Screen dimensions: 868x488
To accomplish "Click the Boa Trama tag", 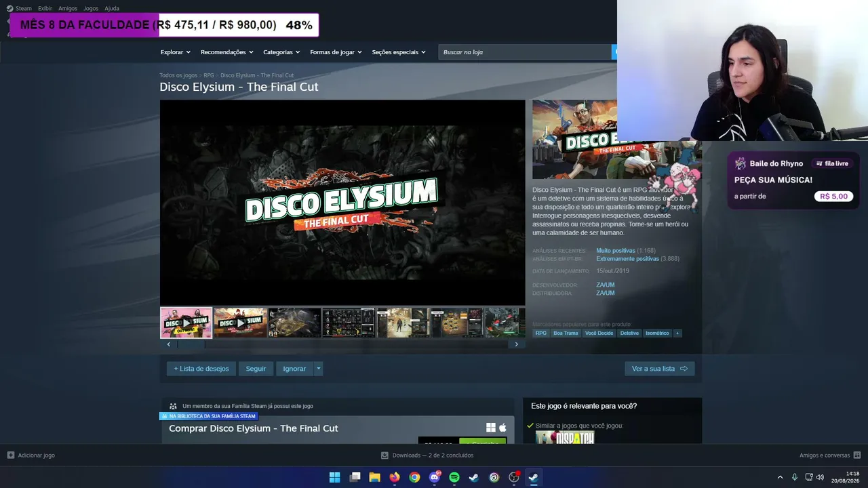I will click(566, 333).
